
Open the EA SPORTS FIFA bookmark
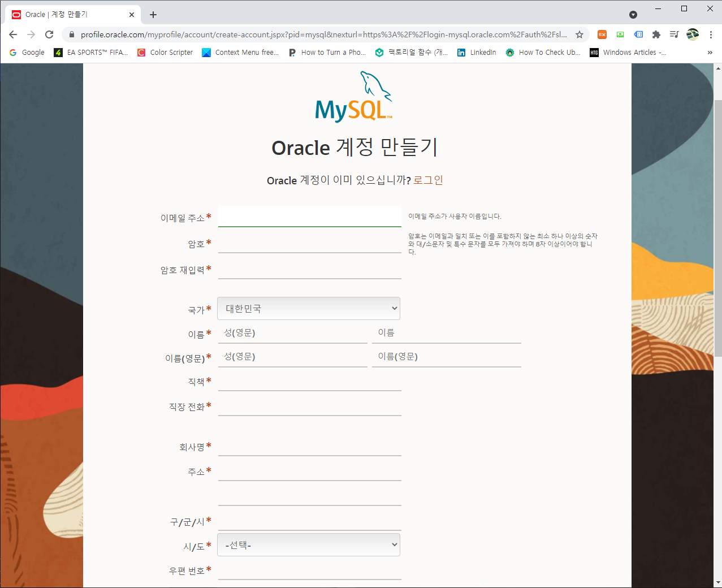91,53
